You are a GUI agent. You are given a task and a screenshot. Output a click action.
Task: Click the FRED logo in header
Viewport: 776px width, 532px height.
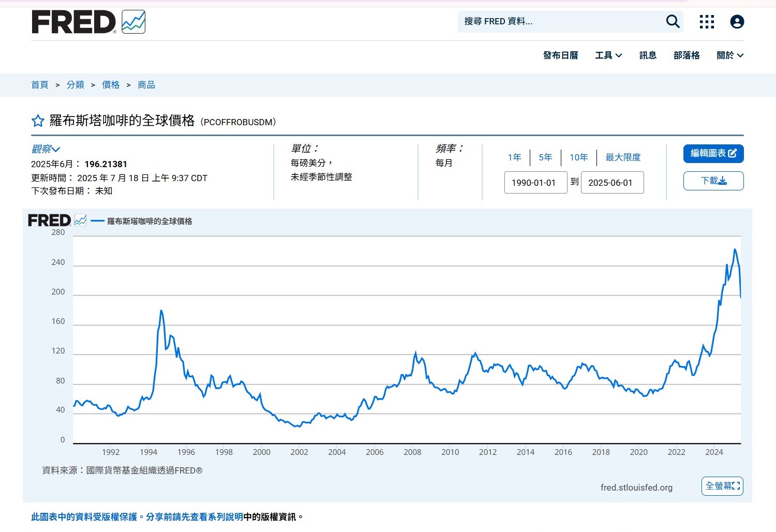click(88, 22)
